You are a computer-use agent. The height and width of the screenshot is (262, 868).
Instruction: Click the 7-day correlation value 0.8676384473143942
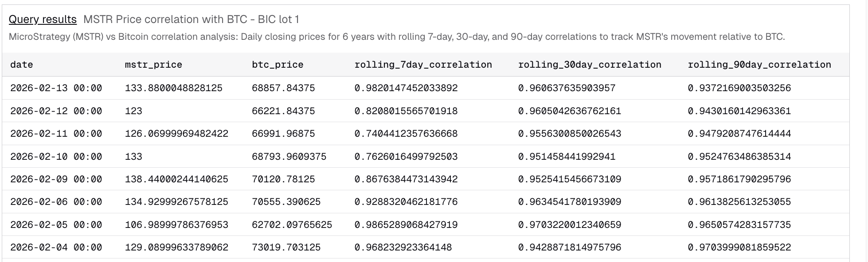click(406, 179)
